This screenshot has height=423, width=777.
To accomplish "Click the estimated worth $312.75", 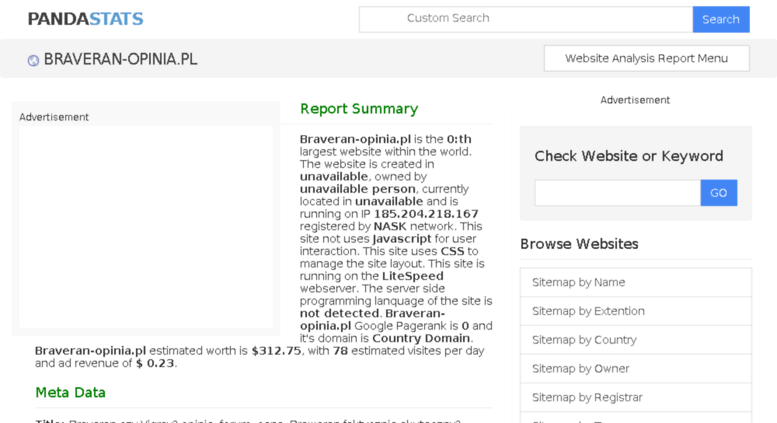I will coord(276,351).
